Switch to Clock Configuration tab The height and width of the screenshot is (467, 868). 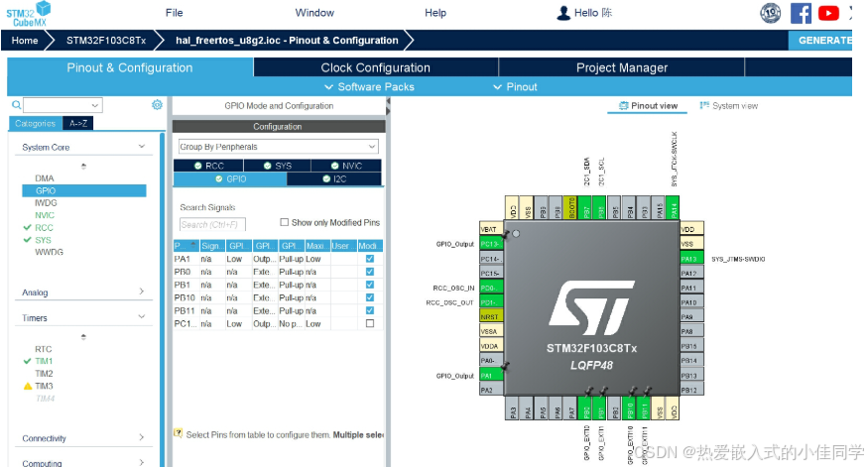pos(376,67)
